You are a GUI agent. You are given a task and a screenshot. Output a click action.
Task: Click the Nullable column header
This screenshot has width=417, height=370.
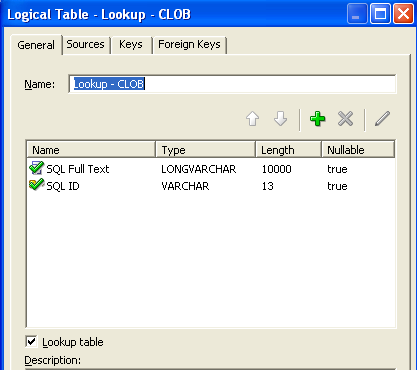click(358, 150)
